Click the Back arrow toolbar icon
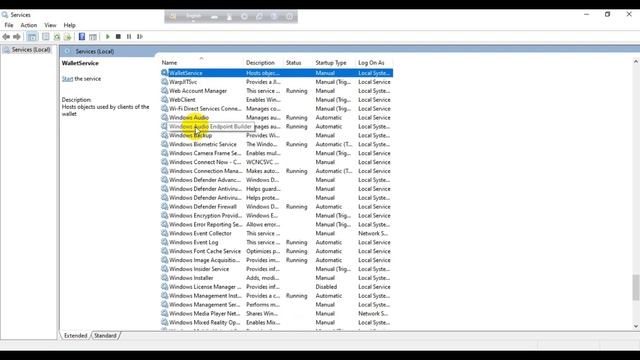 point(6,37)
